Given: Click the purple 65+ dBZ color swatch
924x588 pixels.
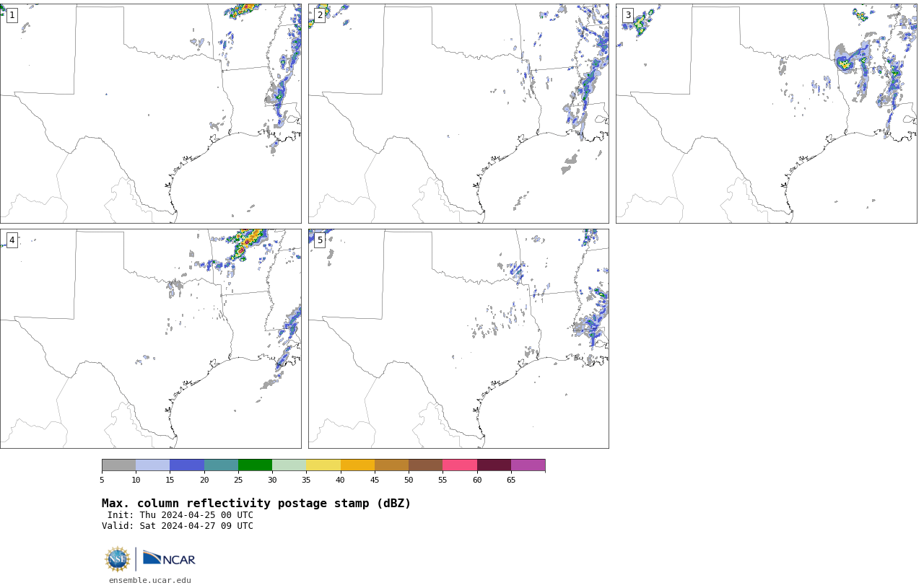Looking at the screenshot, I should point(528,465).
